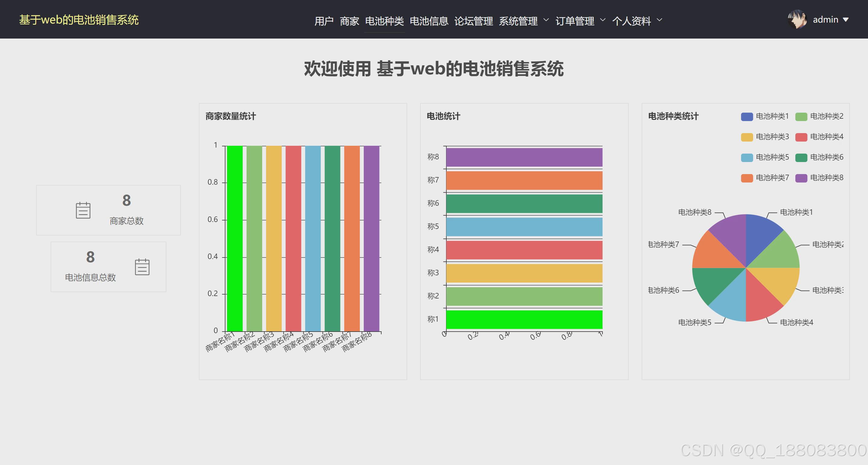Hide 电池种类7 series via legend
The image size is (868, 465).
765,178
